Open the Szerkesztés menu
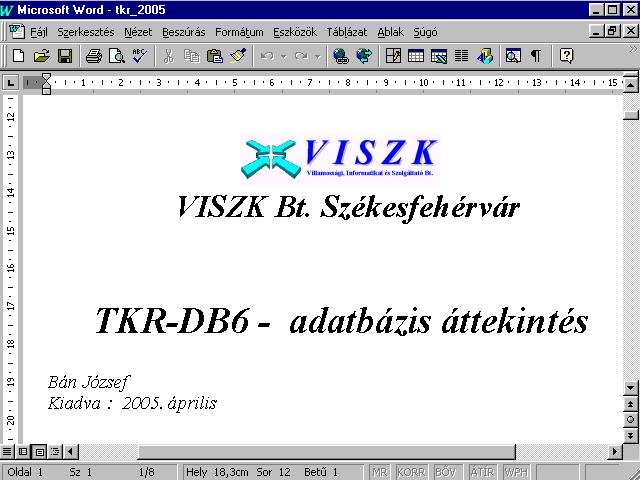 pos(86,32)
